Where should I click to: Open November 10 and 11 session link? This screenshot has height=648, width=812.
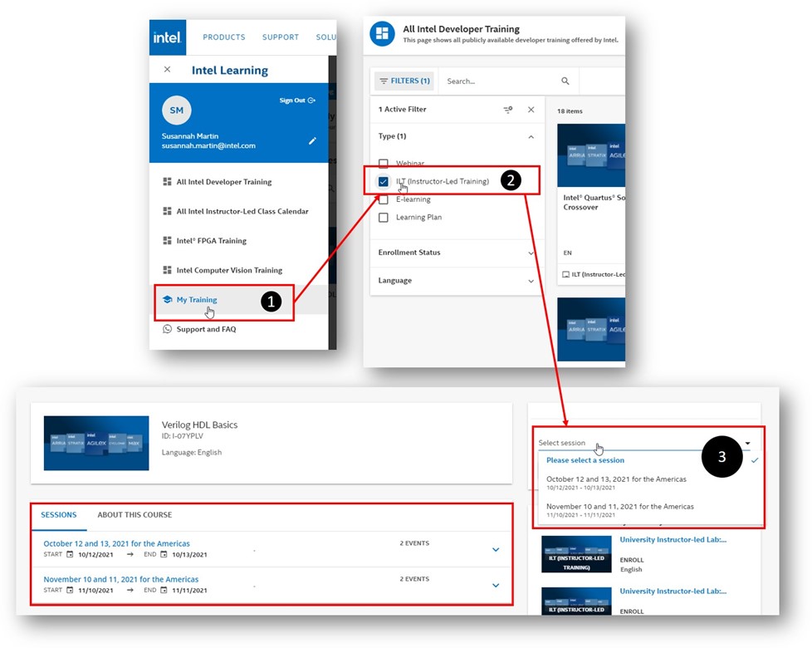[x=120, y=579]
